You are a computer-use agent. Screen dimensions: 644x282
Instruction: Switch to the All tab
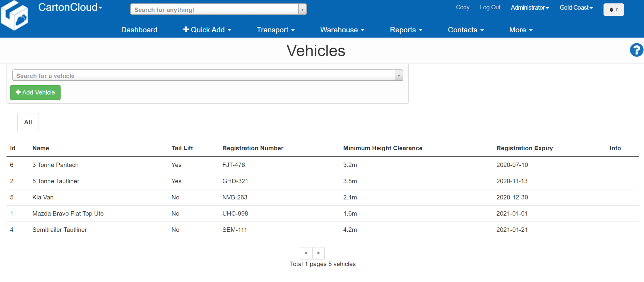pos(28,122)
